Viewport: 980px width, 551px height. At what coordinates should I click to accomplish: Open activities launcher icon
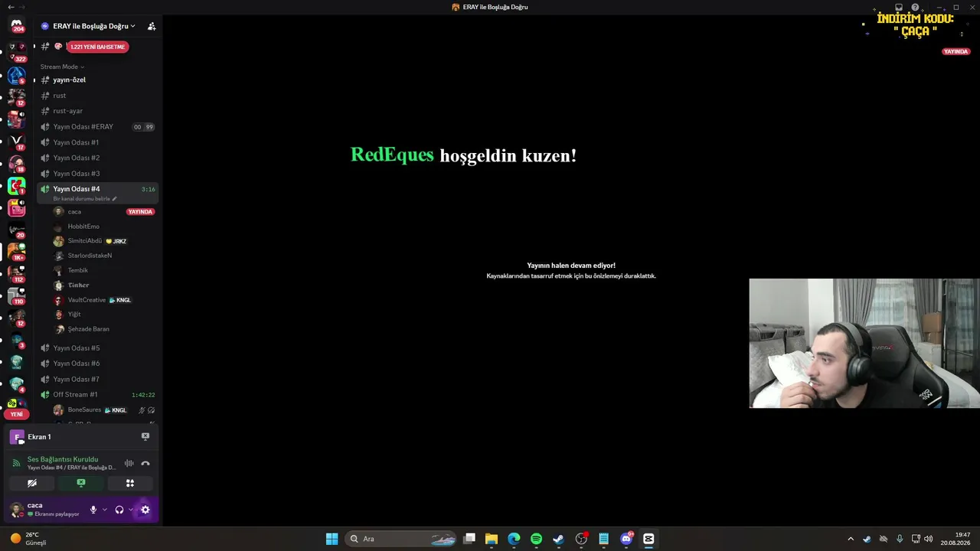point(130,483)
